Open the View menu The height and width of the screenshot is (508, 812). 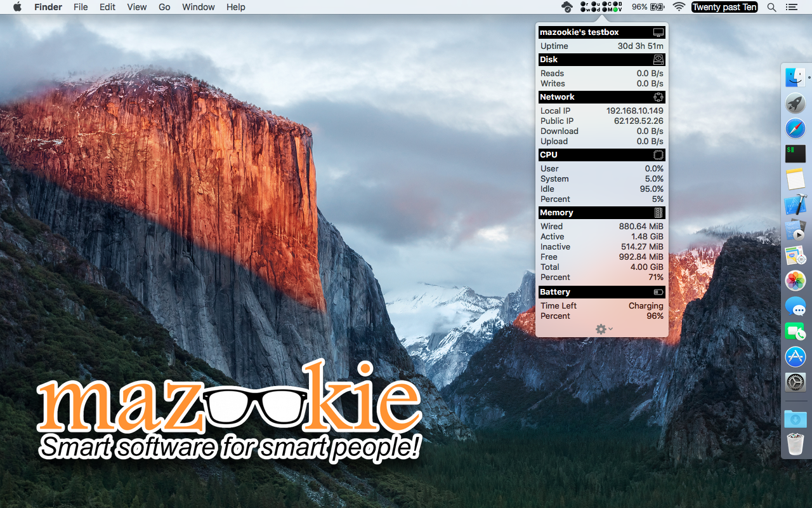click(136, 7)
